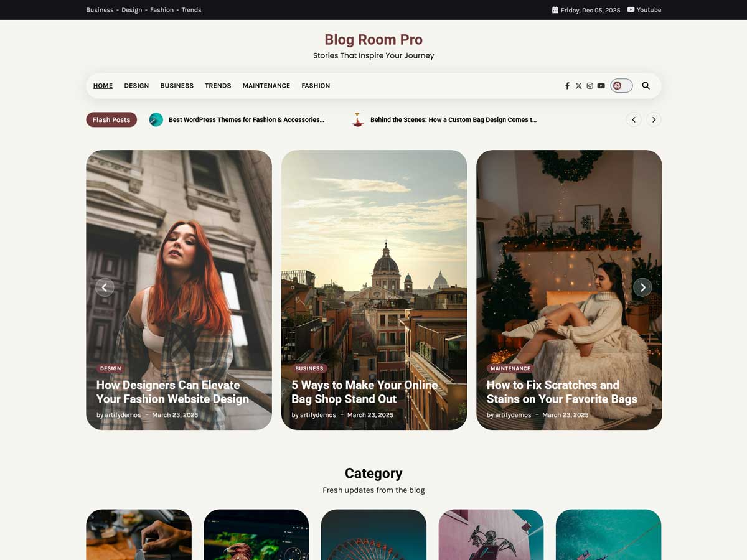Open the Facebook social icon in navbar
This screenshot has width=747, height=560.
[567, 86]
